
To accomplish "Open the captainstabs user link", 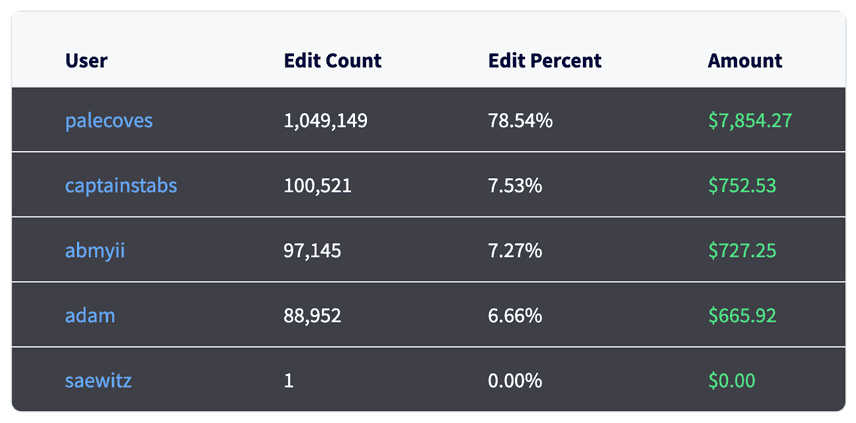I will click(121, 186).
